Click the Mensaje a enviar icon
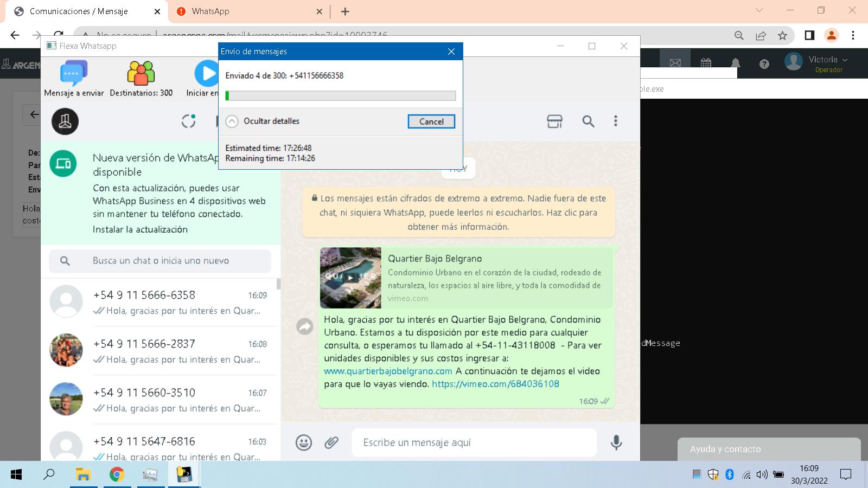Screen dimensions: 868x488 pyautogui.click(x=74, y=73)
